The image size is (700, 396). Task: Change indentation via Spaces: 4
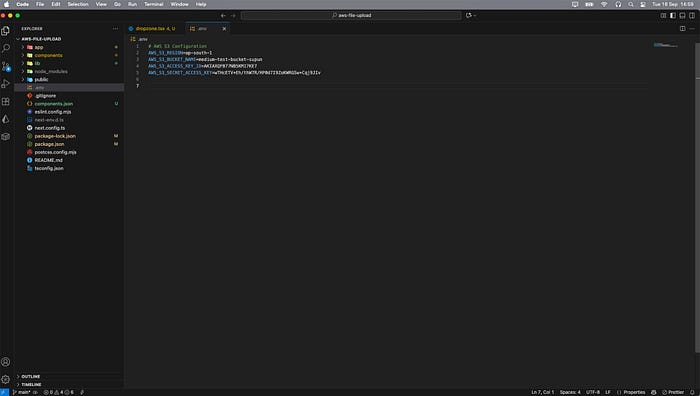(570, 392)
